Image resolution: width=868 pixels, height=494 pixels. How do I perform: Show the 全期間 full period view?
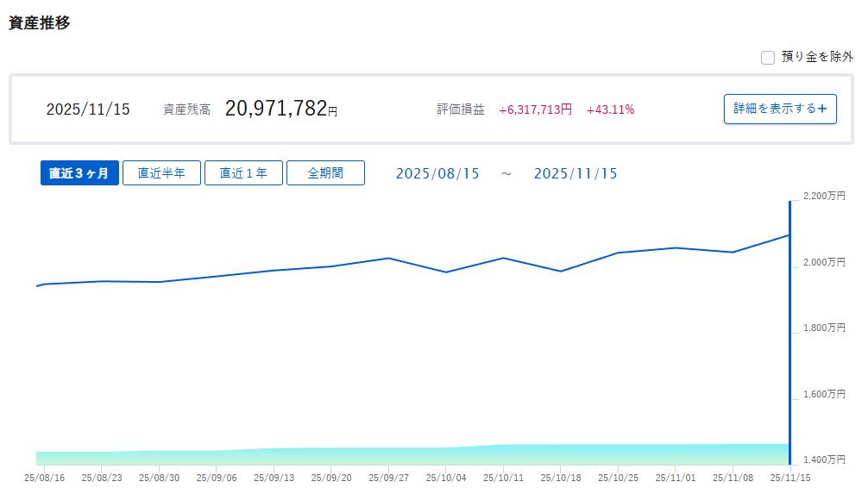[x=325, y=173]
